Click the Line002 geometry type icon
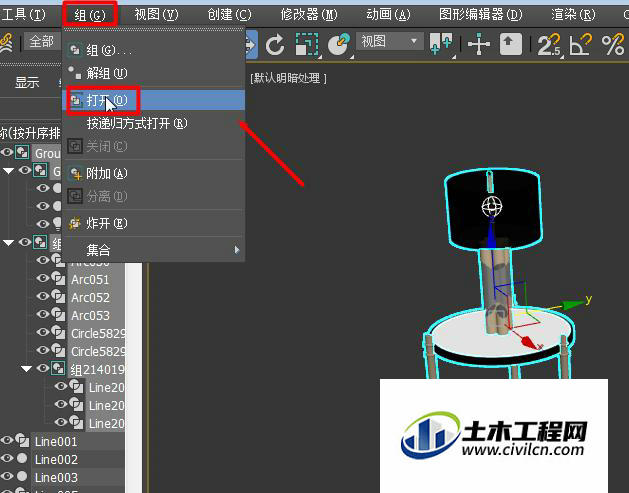629x493 pixels. pos(22,458)
